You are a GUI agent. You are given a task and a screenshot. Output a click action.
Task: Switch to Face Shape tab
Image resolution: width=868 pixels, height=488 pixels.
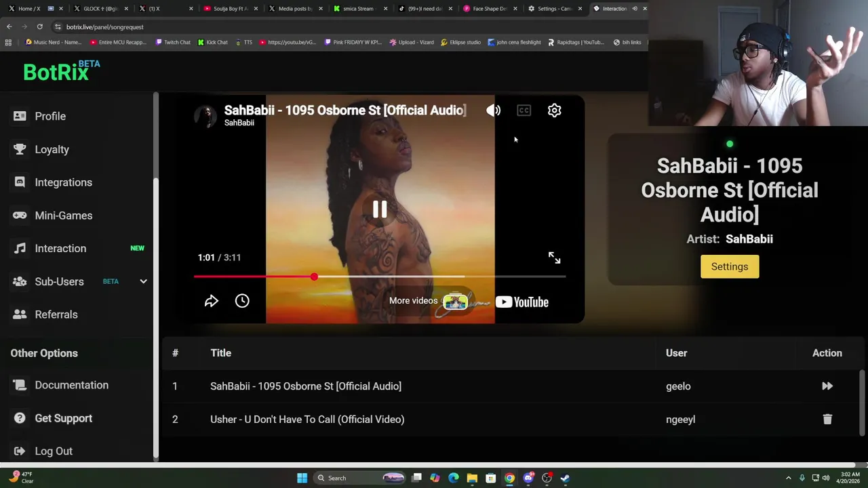(488, 9)
